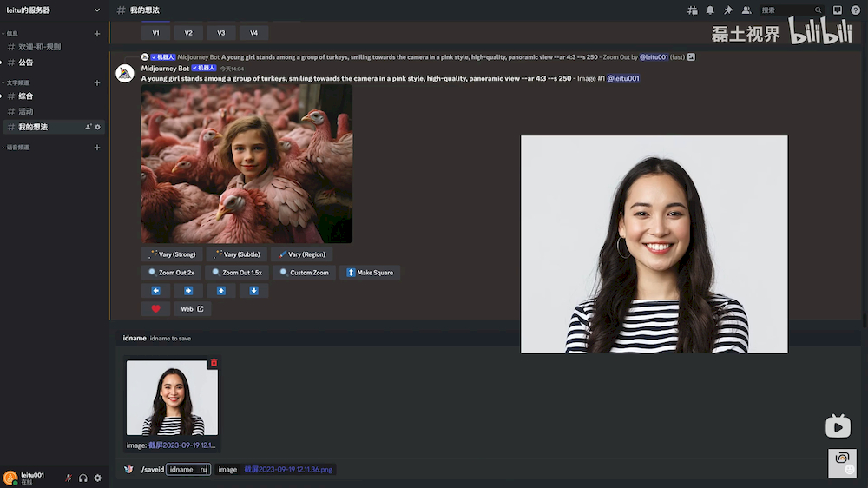Image resolution: width=868 pixels, height=488 pixels.
Task: Pan image down arrow button
Action: pyautogui.click(x=253, y=291)
